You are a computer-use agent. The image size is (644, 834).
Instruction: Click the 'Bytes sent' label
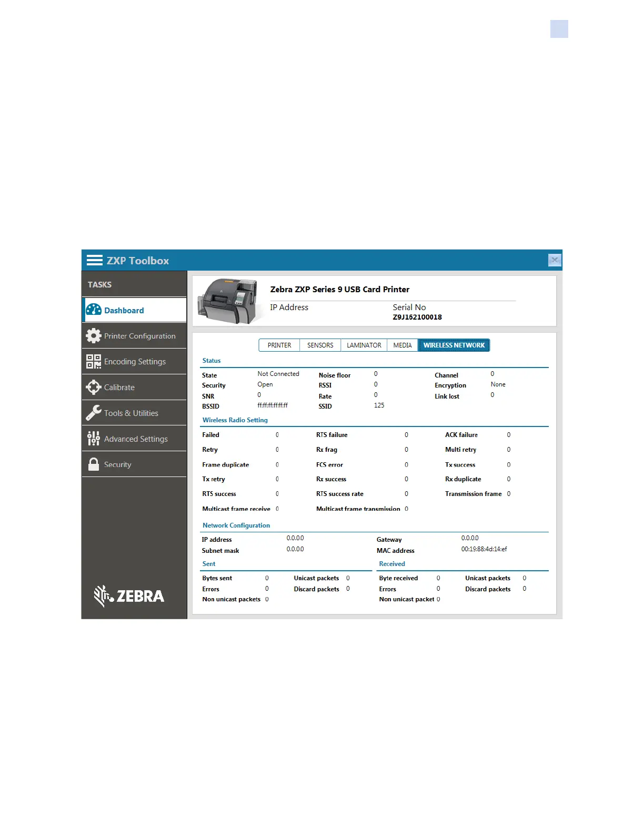[217, 578]
